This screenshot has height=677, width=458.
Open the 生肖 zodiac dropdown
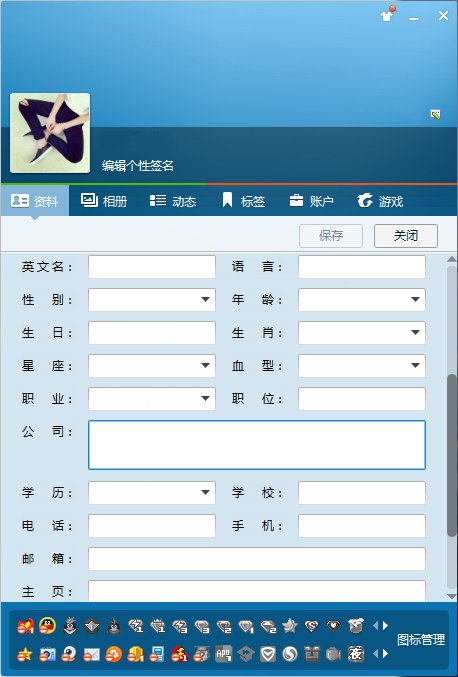point(362,332)
